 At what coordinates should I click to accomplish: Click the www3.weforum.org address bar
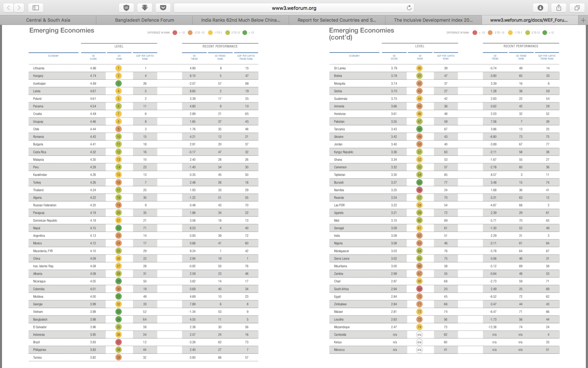coord(294,8)
